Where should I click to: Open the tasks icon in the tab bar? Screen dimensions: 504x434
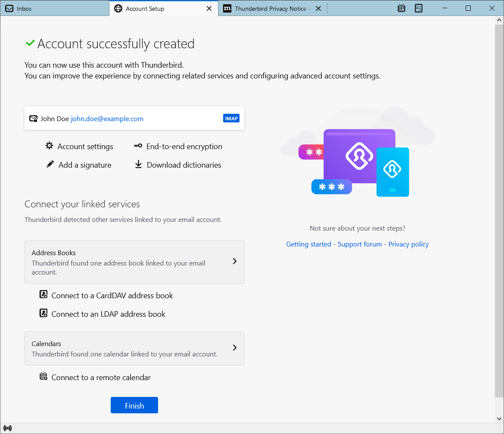418,8
